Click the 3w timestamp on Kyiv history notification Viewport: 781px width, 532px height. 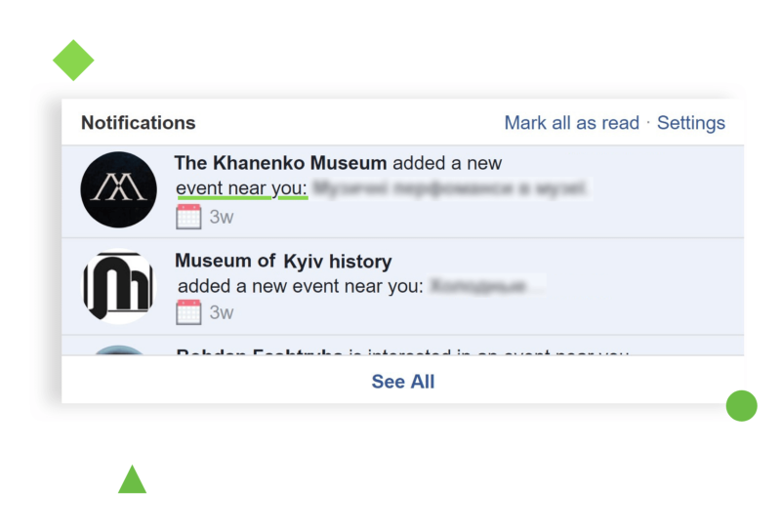click(222, 313)
